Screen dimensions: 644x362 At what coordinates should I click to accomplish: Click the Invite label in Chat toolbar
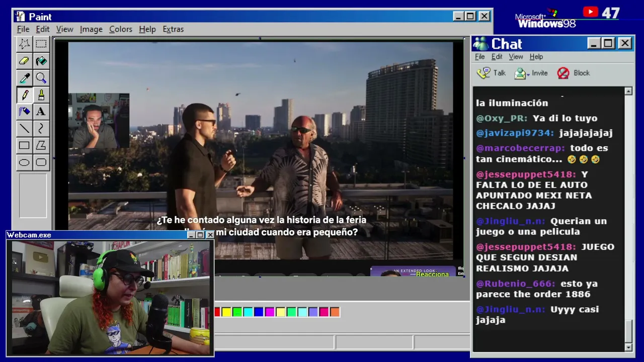tap(540, 73)
